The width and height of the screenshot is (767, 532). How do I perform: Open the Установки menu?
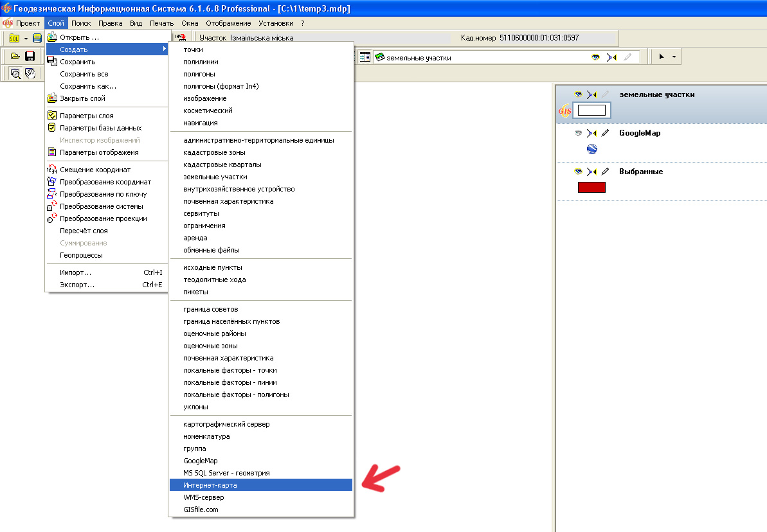276,23
